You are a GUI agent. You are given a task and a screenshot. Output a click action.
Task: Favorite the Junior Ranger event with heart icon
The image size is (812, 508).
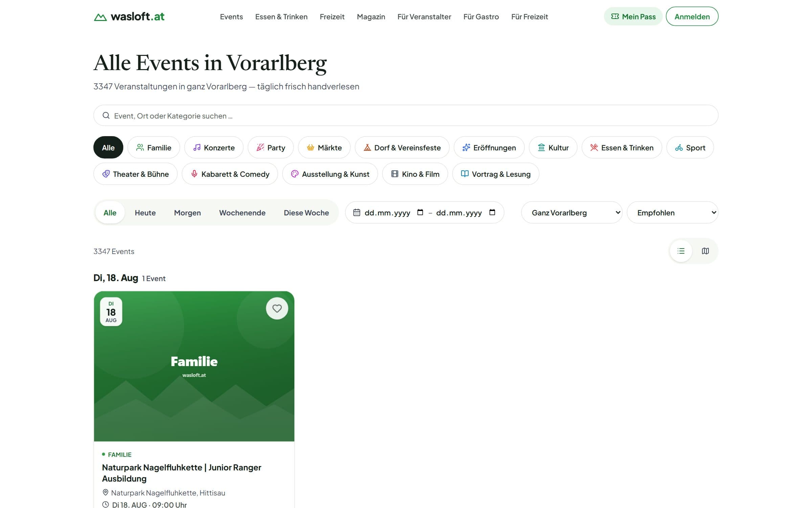pos(277,309)
